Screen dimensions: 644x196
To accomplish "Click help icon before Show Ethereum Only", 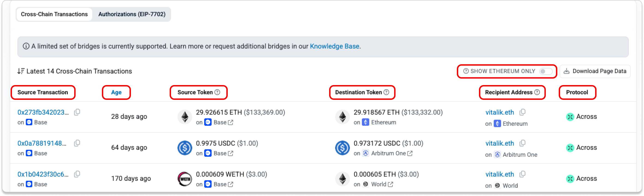I will pos(466,71).
